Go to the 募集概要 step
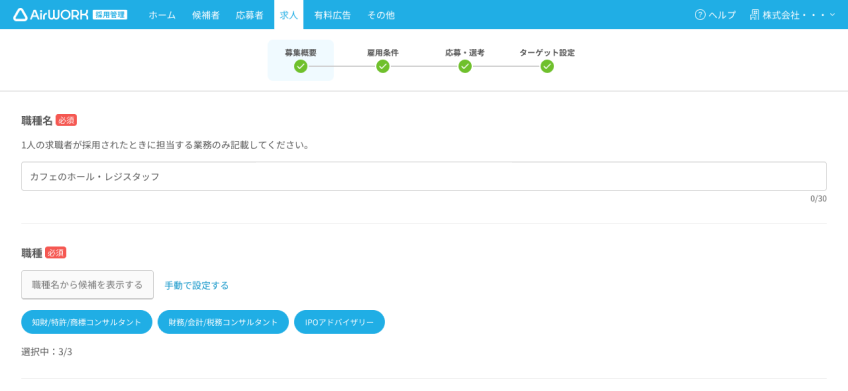Viewport: 848px width, 391px height. click(301, 60)
